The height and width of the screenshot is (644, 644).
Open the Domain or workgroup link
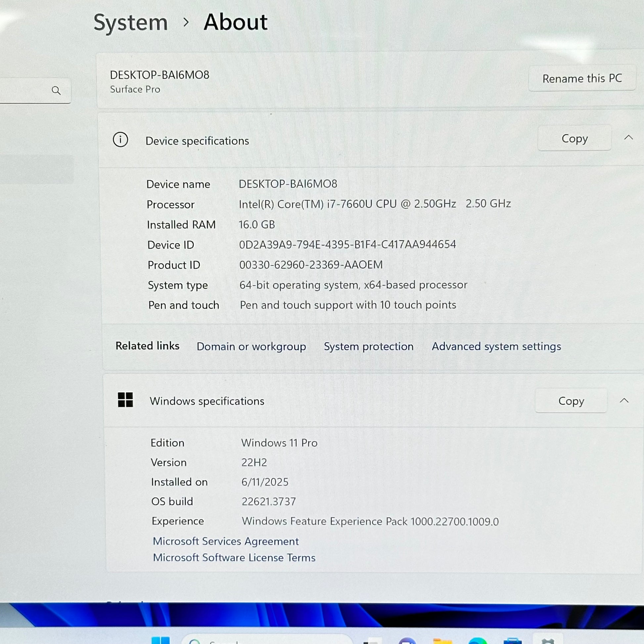[x=251, y=347]
